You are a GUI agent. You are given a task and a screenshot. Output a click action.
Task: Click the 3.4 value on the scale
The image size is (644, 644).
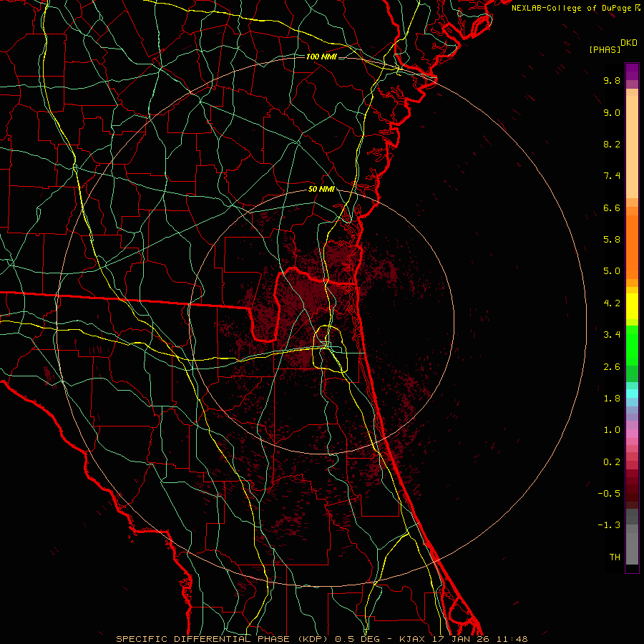(x=612, y=335)
